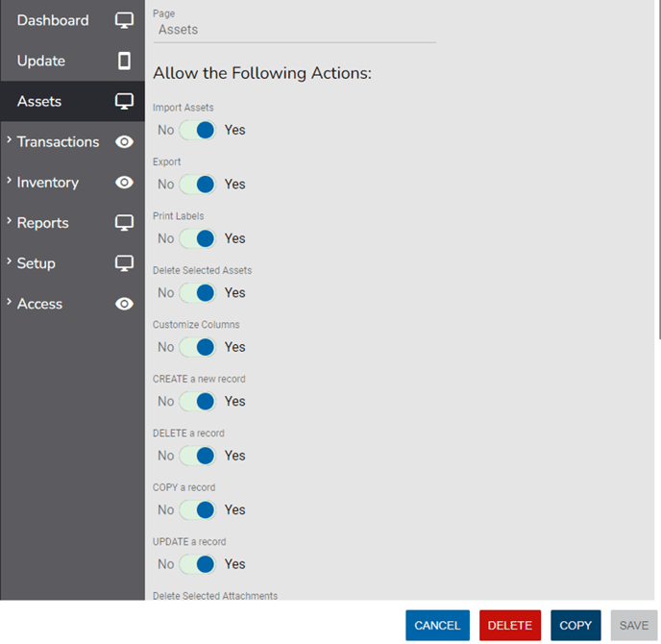Toggle the UPDATE a record switch

coord(197,564)
